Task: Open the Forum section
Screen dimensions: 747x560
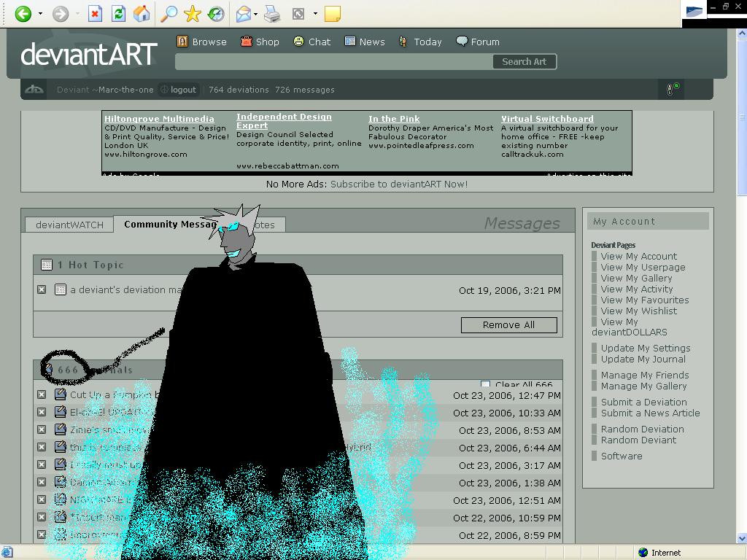Action: tap(478, 42)
